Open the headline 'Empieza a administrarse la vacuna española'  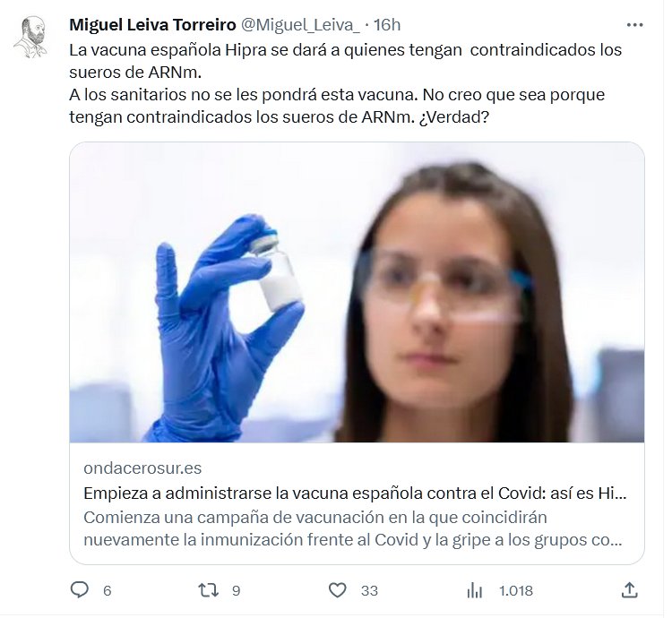tap(355, 493)
